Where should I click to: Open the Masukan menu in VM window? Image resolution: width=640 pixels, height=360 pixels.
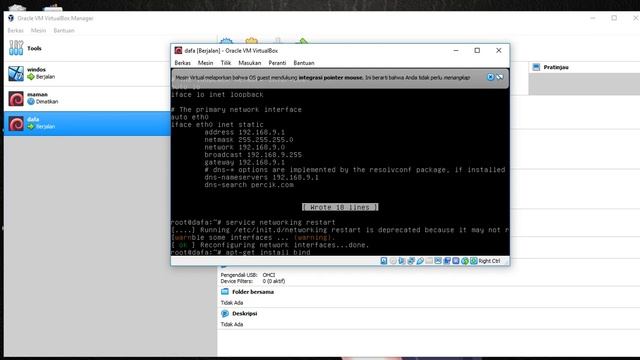click(249, 63)
